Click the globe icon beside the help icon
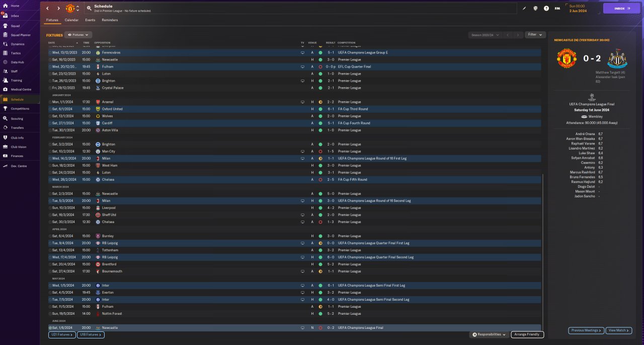The image size is (644, 345). point(535,8)
